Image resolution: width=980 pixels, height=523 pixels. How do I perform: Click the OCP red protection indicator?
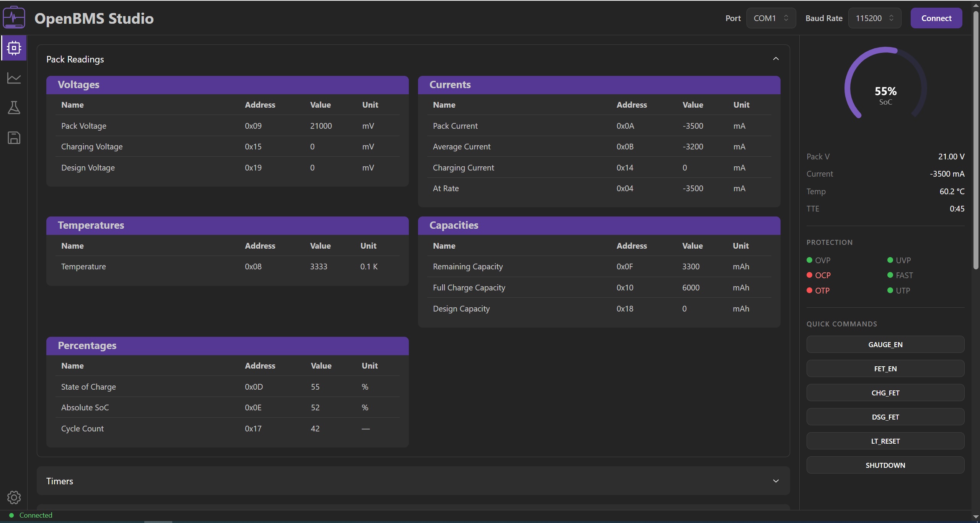(x=818, y=275)
